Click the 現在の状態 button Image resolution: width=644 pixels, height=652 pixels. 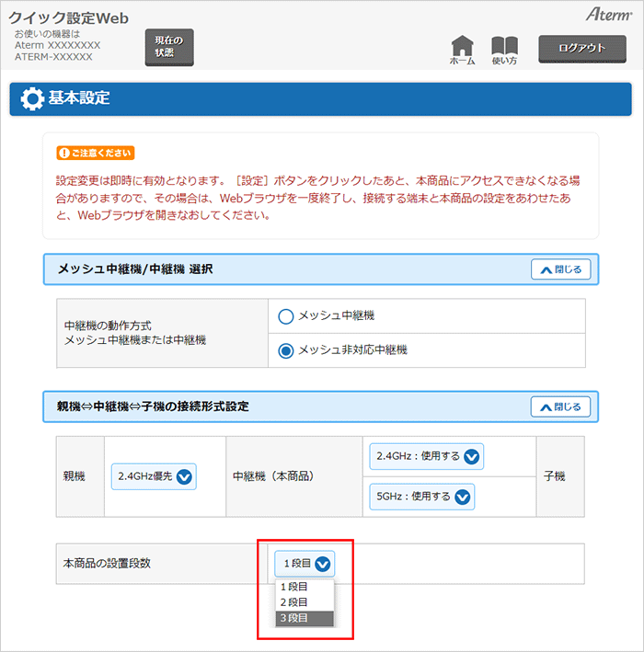169,47
